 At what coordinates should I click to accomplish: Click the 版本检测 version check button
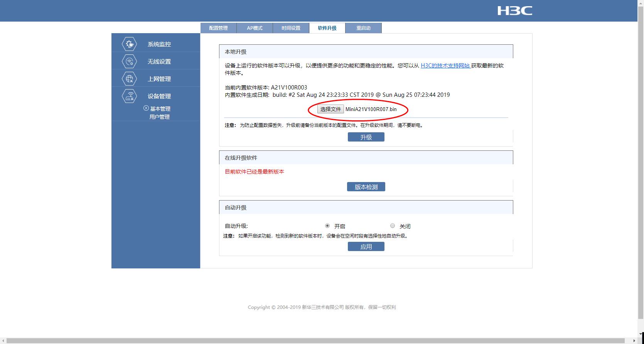[366, 187]
